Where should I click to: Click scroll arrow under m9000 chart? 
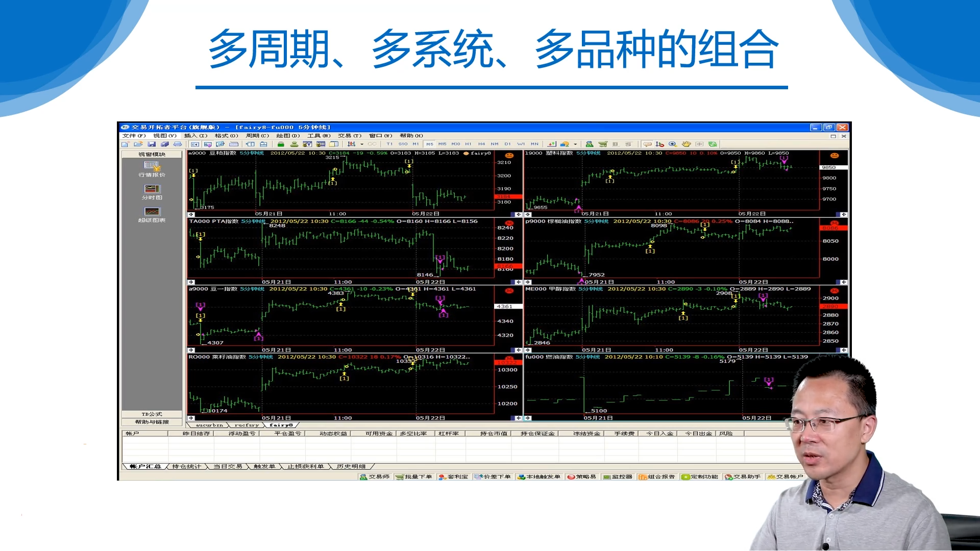(191, 215)
